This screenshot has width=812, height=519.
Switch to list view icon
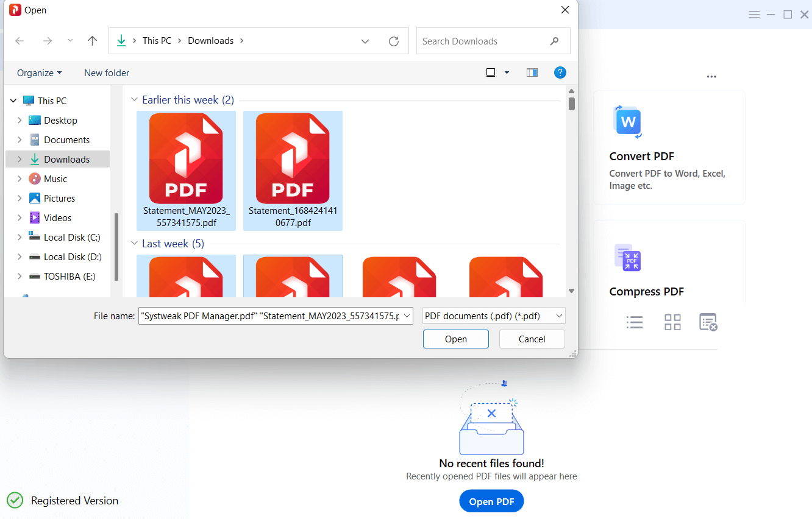[x=635, y=322]
